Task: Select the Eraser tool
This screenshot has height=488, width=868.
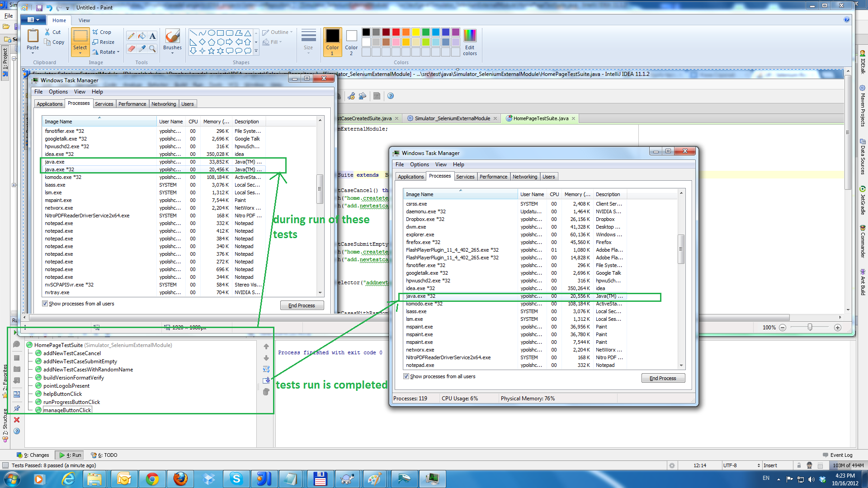Action: (131, 48)
